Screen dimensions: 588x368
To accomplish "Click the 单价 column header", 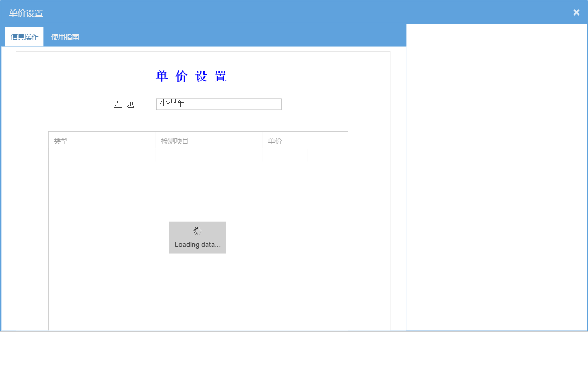I will 275,140.
